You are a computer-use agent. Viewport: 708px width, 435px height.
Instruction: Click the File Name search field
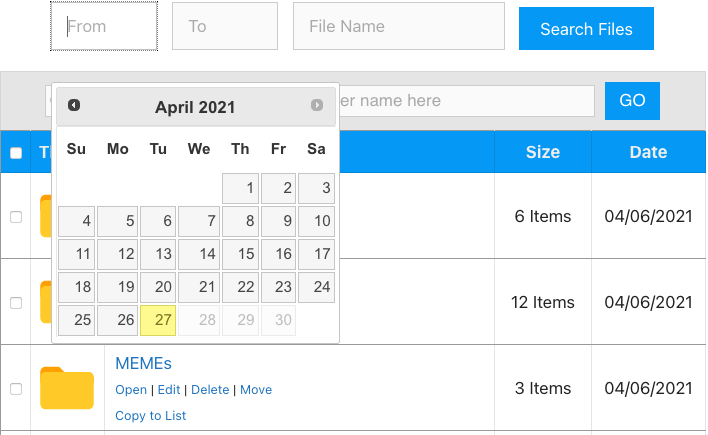click(x=399, y=26)
